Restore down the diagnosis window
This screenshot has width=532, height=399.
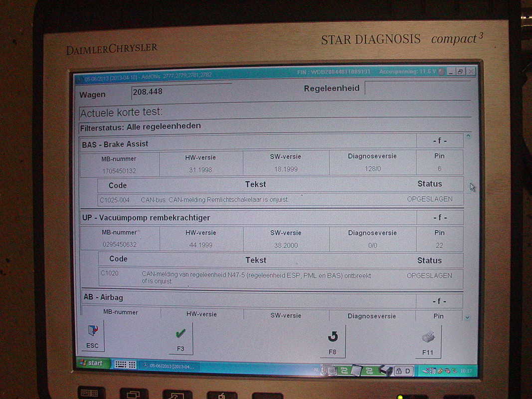click(x=460, y=72)
